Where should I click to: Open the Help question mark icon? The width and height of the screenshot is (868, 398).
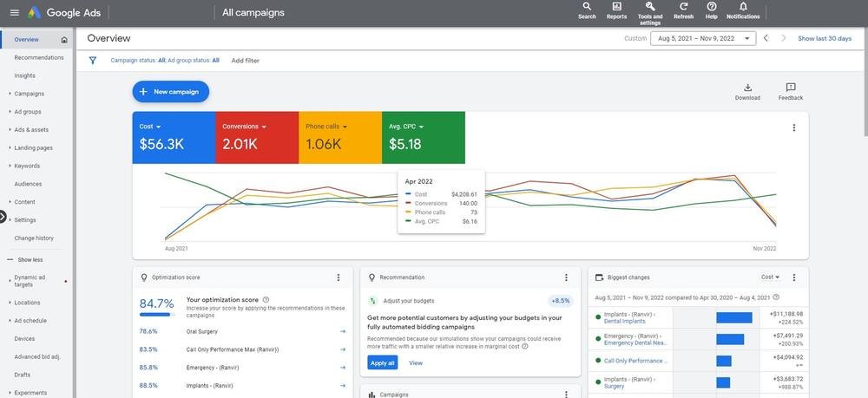click(x=712, y=10)
